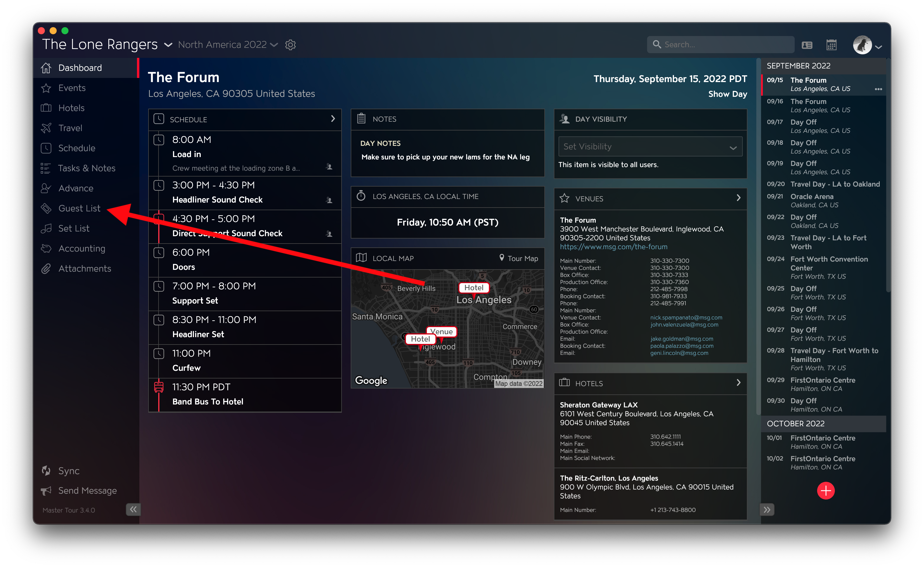The image size is (924, 568).
Task: Open Attachments in the sidebar
Action: click(x=86, y=269)
